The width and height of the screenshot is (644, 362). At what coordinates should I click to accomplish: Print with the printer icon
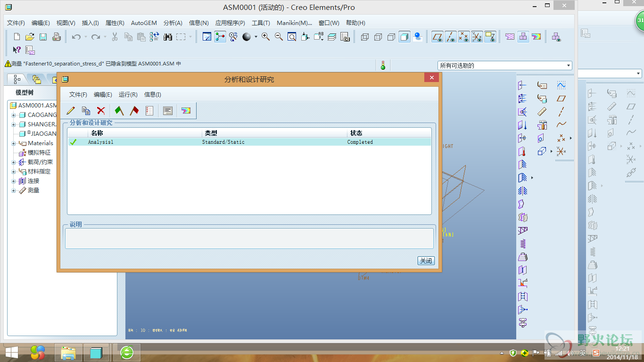(x=56, y=37)
